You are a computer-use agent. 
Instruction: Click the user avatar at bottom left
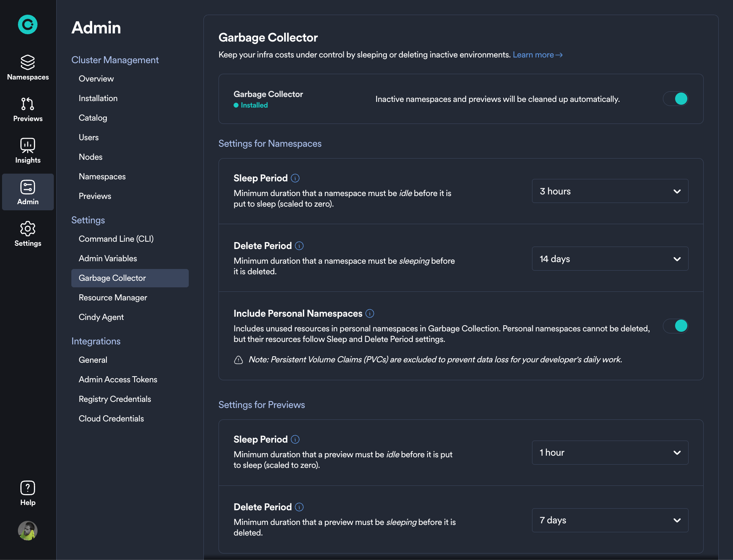27,531
